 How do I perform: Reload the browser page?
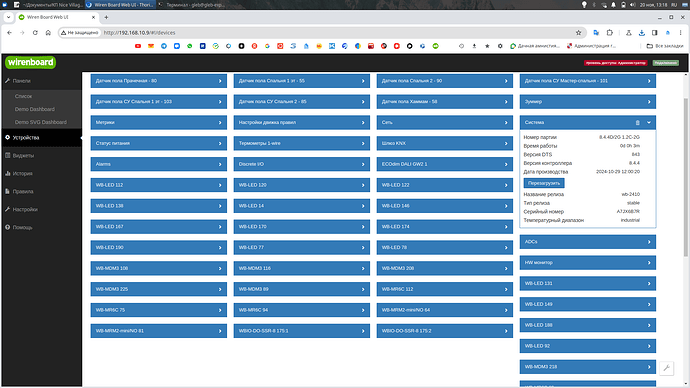coord(35,33)
